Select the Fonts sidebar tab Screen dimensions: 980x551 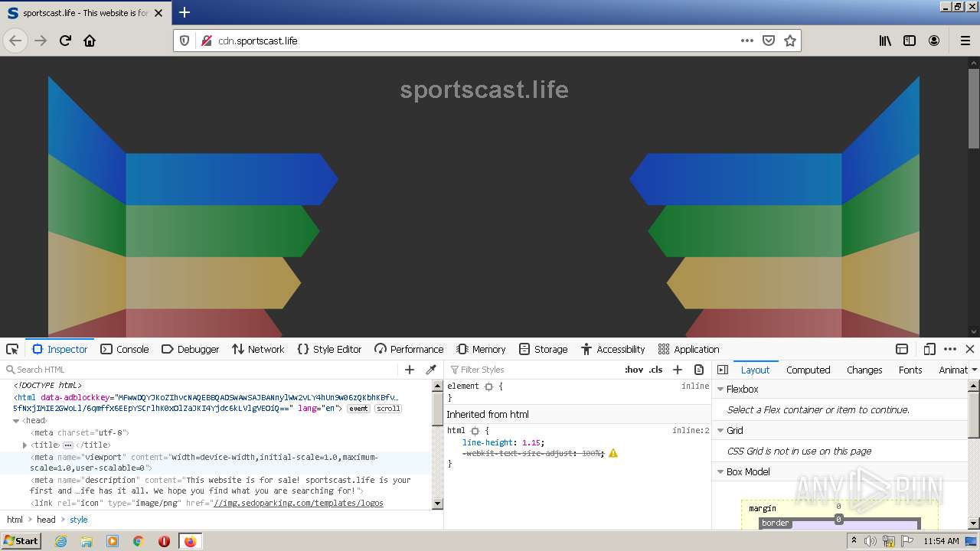tap(910, 370)
